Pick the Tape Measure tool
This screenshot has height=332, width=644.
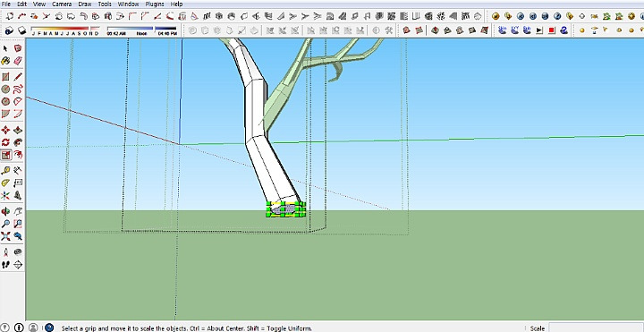click(x=5, y=171)
